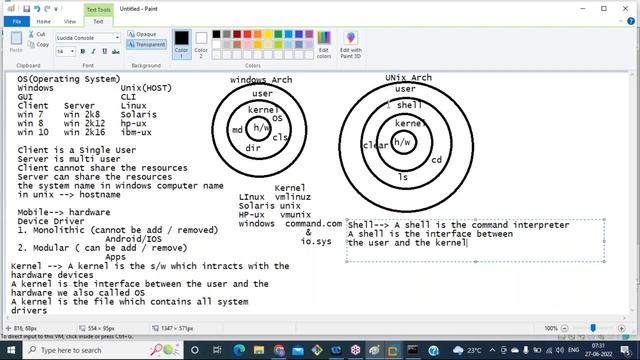The image size is (640, 360).
Task: Select the Text ribbon tab
Action: coord(98,21)
